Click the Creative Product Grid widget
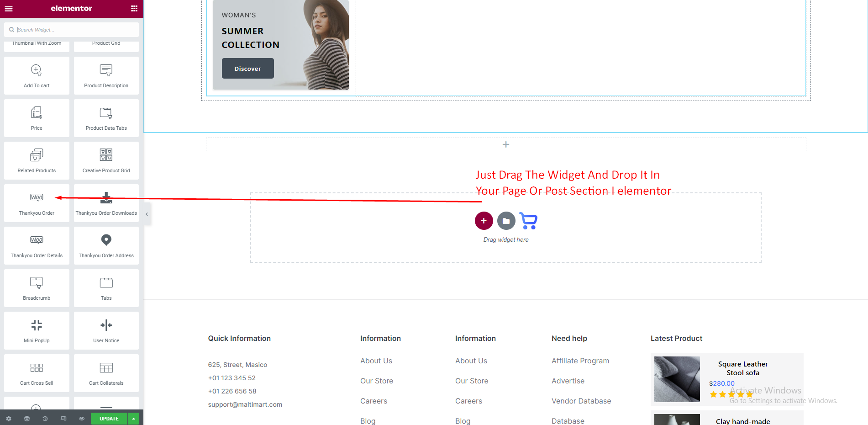 [106, 161]
